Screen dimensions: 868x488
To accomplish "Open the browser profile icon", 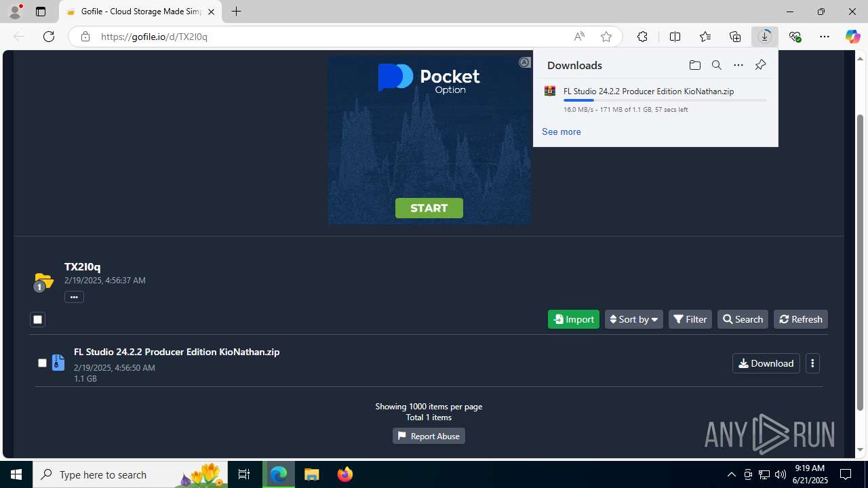I will [x=15, y=12].
